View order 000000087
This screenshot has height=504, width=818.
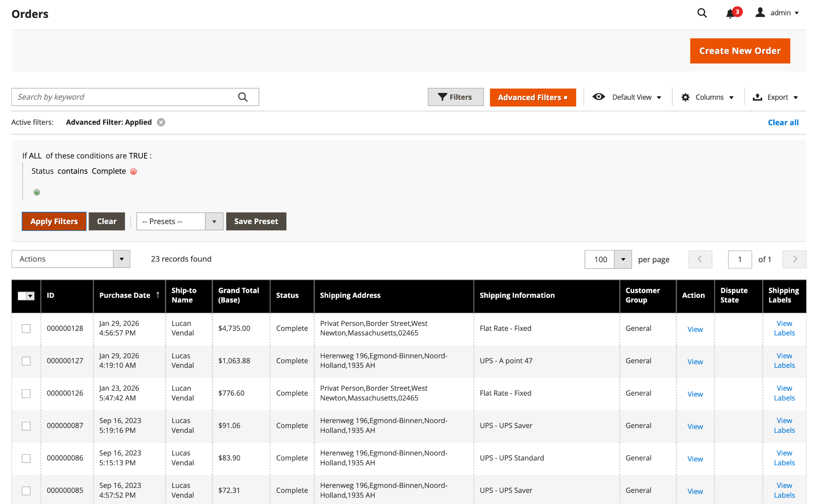(x=695, y=426)
